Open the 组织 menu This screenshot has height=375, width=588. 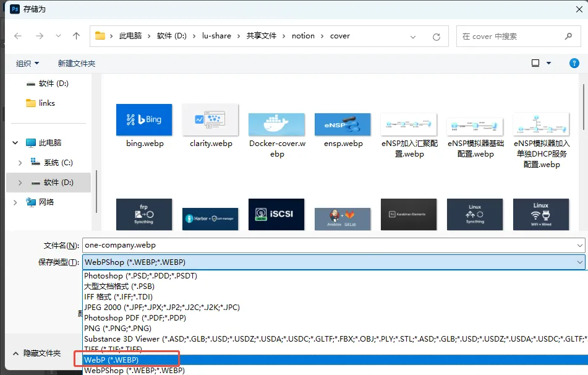pos(27,64)
